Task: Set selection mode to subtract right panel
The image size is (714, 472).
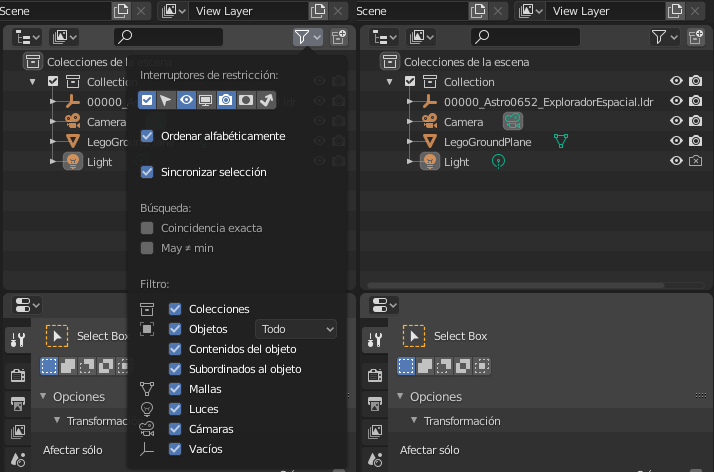Action: [444, 366]
